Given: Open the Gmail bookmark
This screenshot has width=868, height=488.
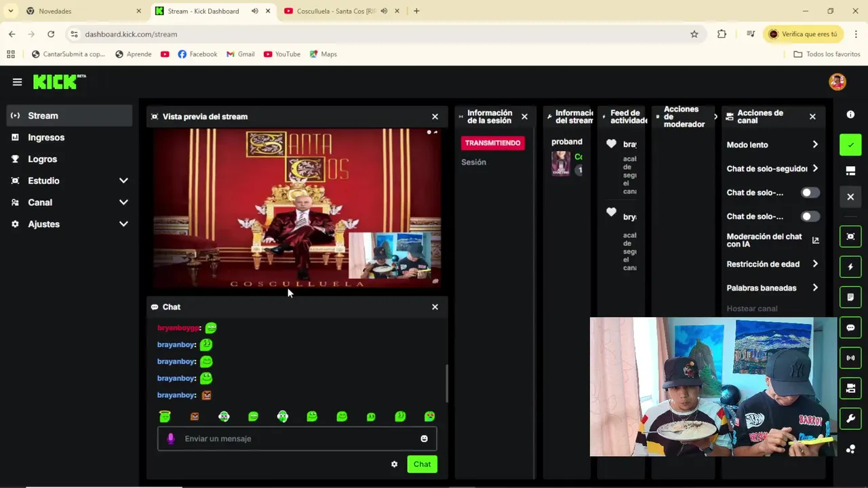Looking at the screenshot, I should click(240, 54).
